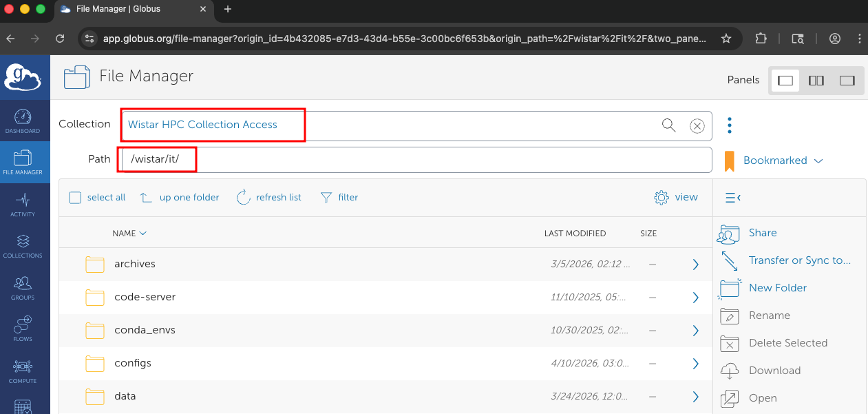Screen dimensions: 868x414
Task: Switch to right-weighted panel layout
Action: 847,81
